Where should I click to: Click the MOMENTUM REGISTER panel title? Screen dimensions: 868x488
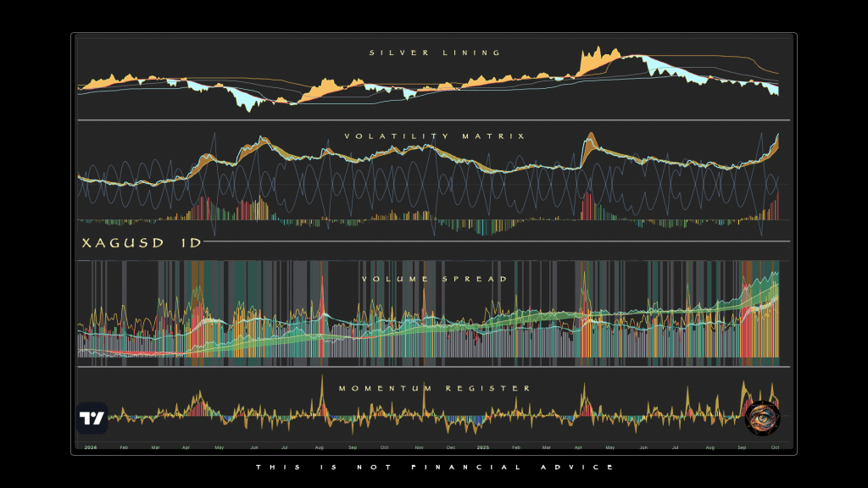click(435, 388)
